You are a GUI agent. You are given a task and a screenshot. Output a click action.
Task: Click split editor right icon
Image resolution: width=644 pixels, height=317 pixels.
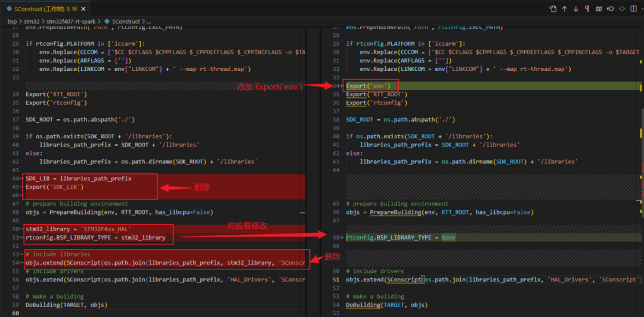pos(633,8)
